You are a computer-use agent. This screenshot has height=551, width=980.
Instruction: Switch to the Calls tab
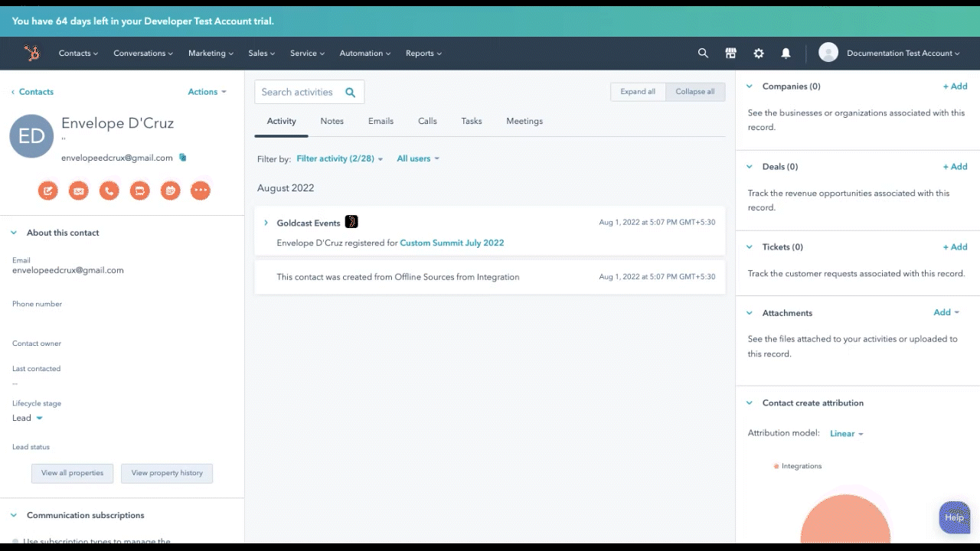(x=427, y=121)
